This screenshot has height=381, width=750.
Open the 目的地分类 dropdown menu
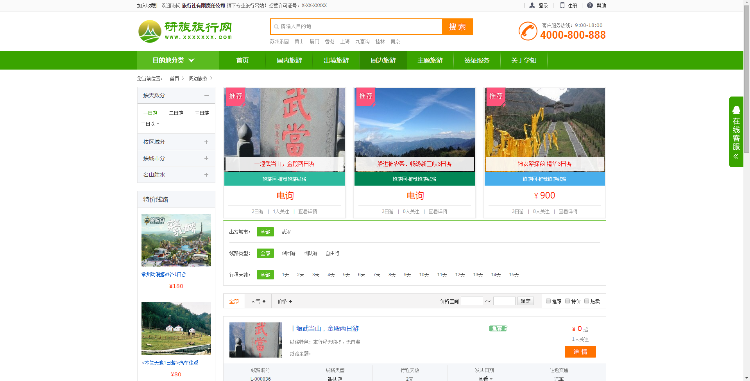click(178, 60)
